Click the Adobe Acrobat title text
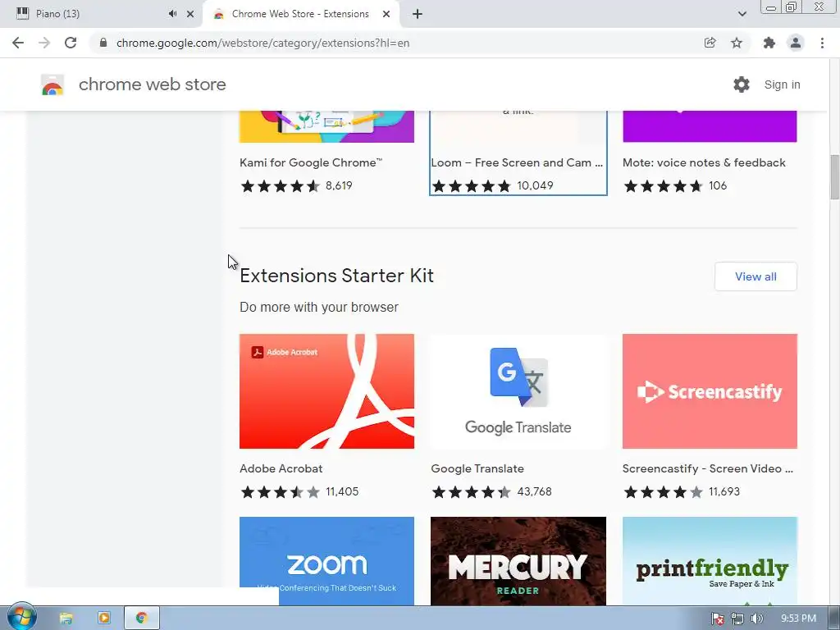Viewport: 840px width, 630px height. point(281,468)
